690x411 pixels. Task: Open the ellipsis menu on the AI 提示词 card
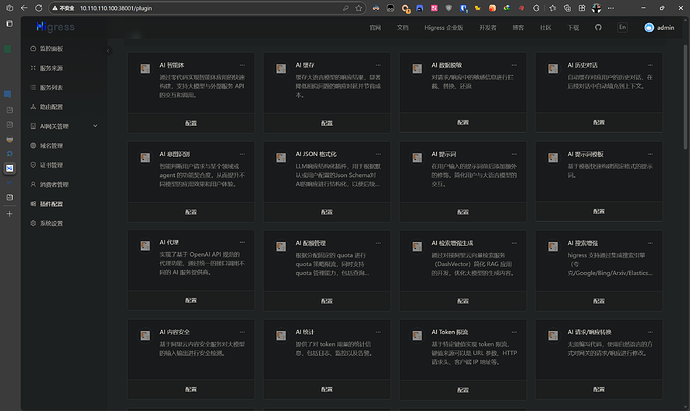pyautogui.click(x=514, y=154)
